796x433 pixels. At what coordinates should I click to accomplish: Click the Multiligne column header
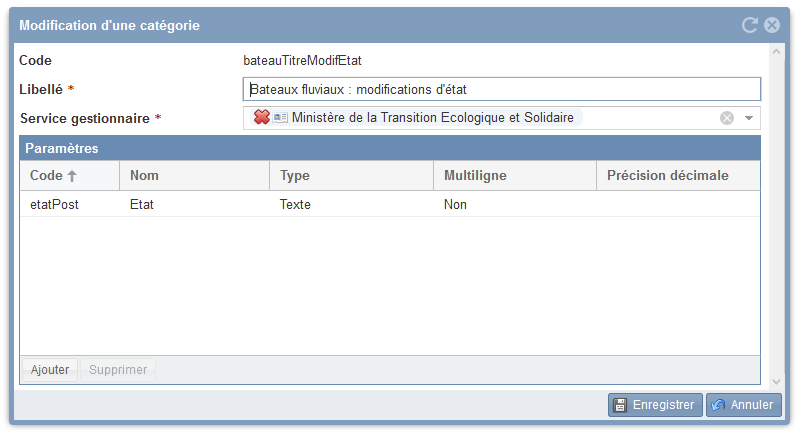515,175
